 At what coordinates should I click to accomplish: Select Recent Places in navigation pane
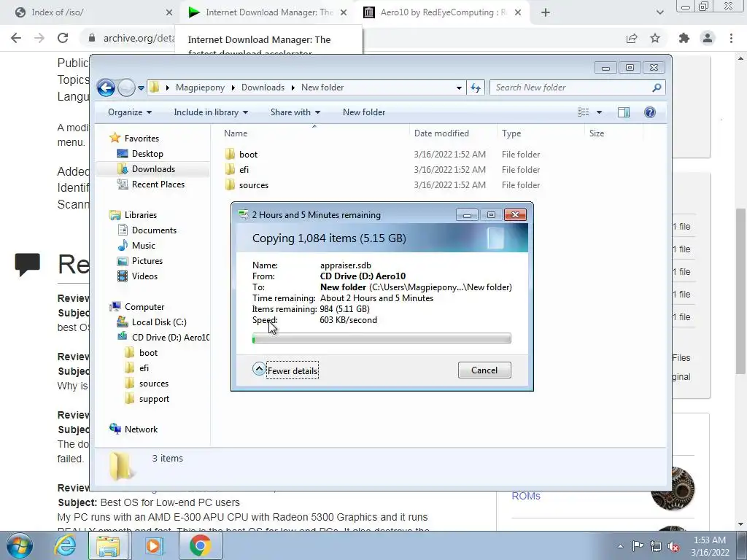click(158, 184)
